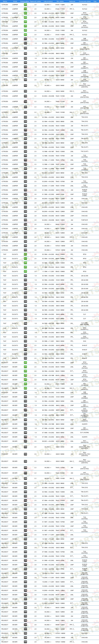Viewport: 99px width, 644px height.
Task: Click ON icon in Citroen 2.2 02.2002 -> 06.2006 row
Action: pyautogui.click(x=25, y=96)
